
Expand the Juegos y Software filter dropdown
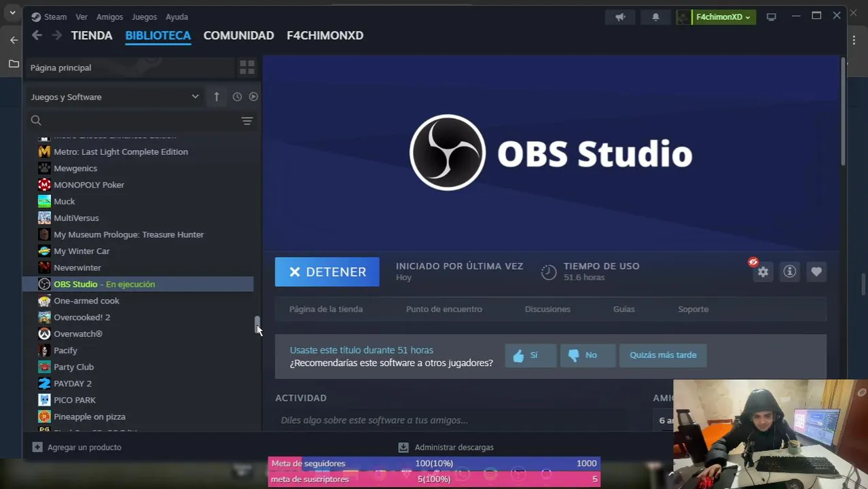point(115,97)
